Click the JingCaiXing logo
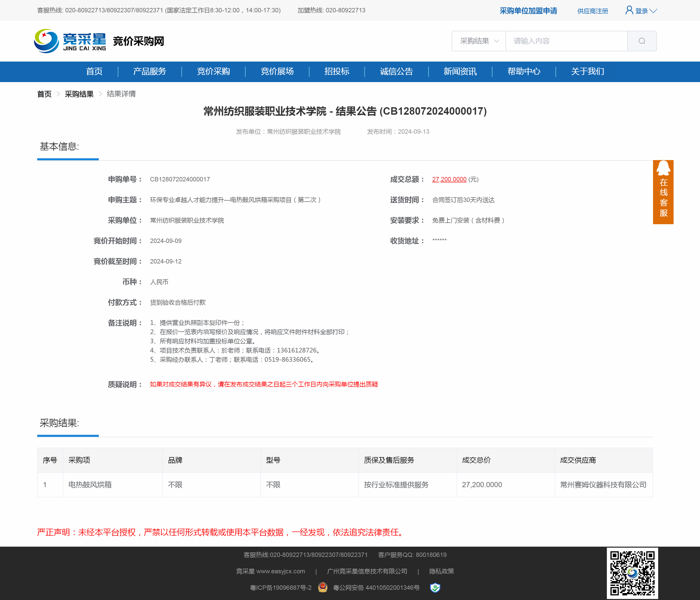This screenshot has width=700, height=600. click(70, 41)
